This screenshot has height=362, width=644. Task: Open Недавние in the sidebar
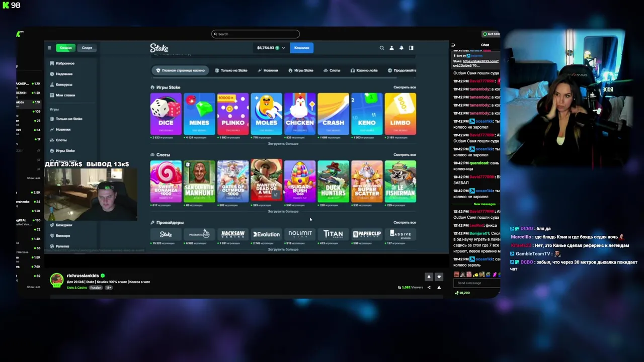[x=61, y=74]
